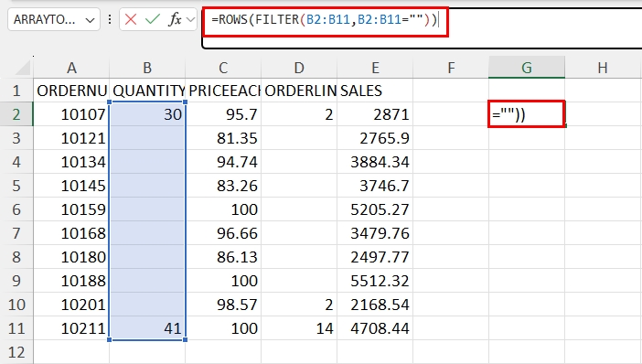Viewport: 642px width, 364px height.
Task: Cancel formula entry with the red X
Action: [x=131, y=19]
